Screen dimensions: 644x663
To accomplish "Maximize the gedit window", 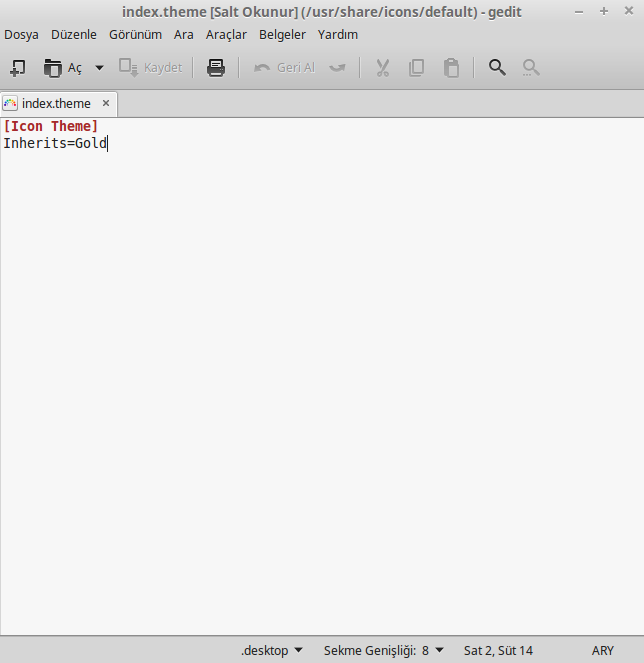I will [604, 11].
